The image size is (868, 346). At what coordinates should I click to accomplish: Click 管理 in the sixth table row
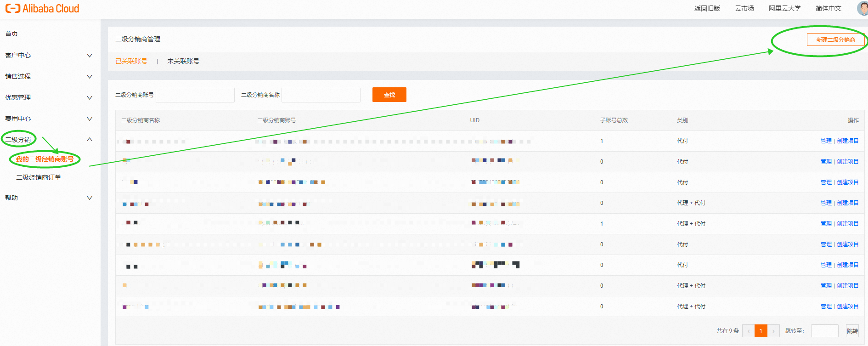(826, 244)
